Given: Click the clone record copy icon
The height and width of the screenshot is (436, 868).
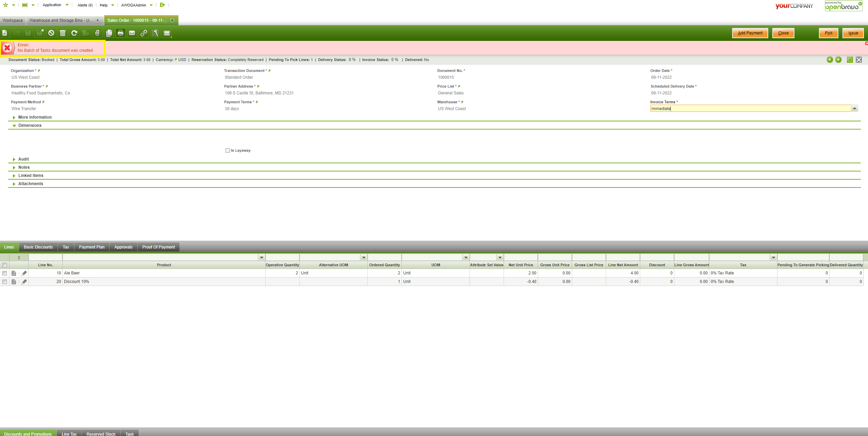Looking at the screenshot, I should tap(109, 33).
